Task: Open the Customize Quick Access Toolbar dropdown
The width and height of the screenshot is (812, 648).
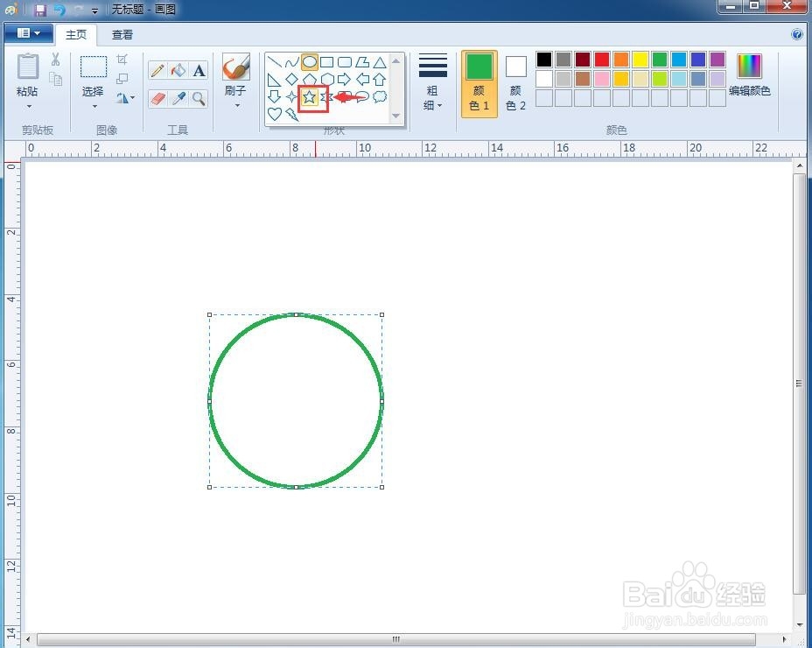Action: (x=94, y=11)
